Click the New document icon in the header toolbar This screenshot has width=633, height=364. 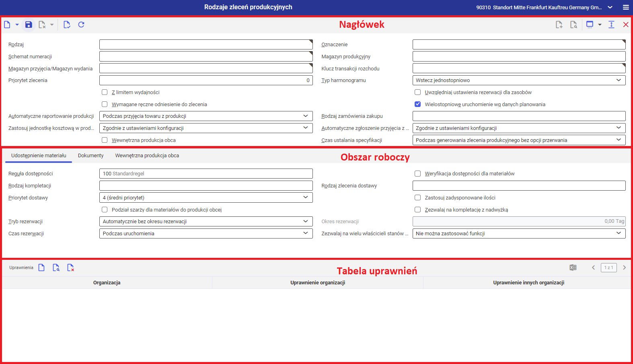7,25
